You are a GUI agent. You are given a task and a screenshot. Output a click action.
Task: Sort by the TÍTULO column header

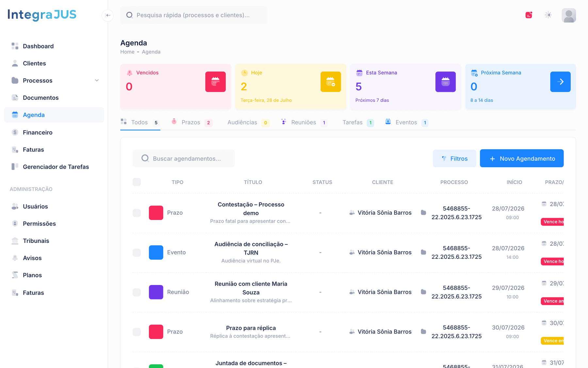point(253,182)
